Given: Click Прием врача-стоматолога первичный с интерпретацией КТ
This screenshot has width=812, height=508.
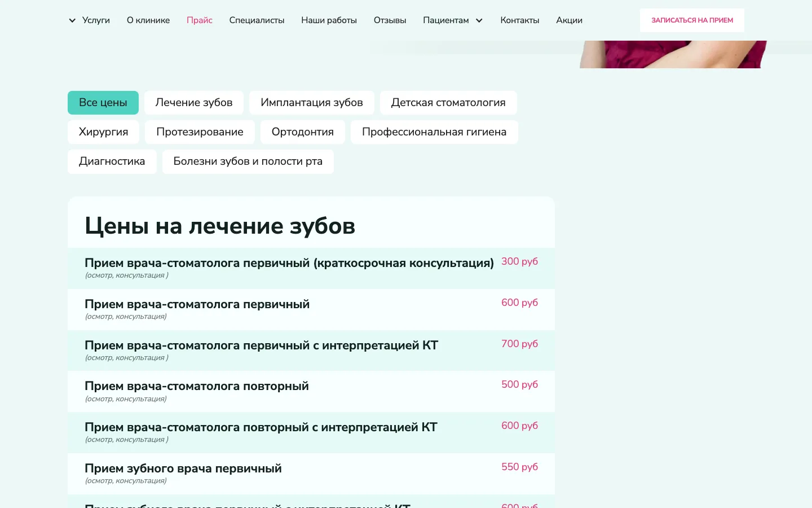Looking at the screenshot, I should 261,345.
